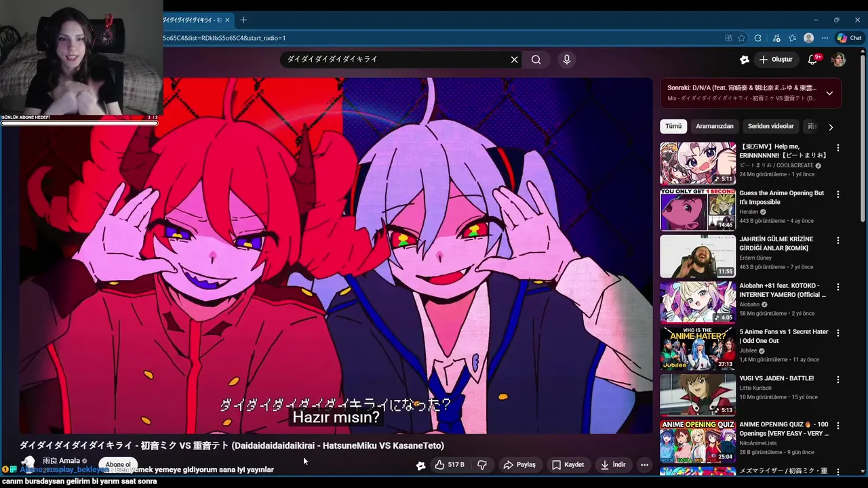Like the video (517 B)
868x488 pixels.
pos(450,465)
